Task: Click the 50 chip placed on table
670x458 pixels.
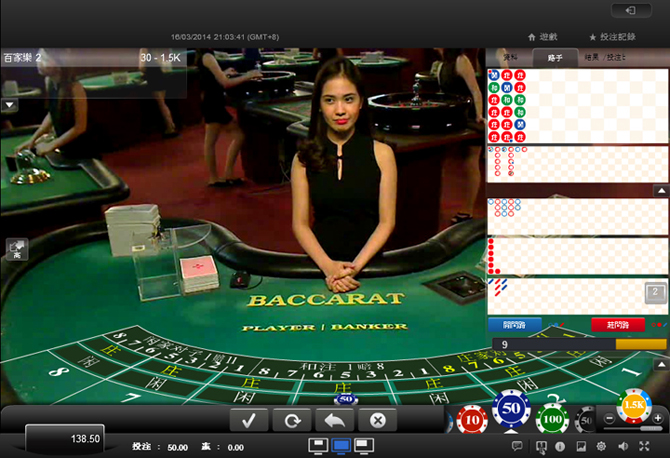Action: (345, 399)
